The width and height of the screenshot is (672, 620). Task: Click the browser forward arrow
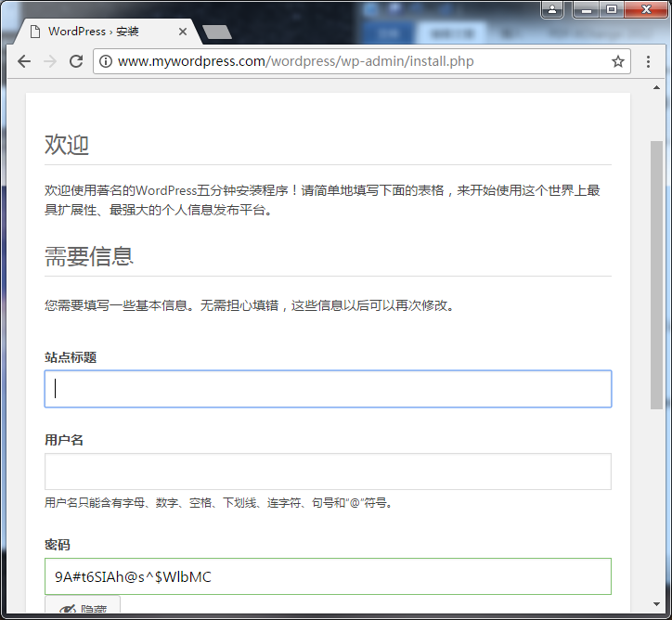(50, 61)
